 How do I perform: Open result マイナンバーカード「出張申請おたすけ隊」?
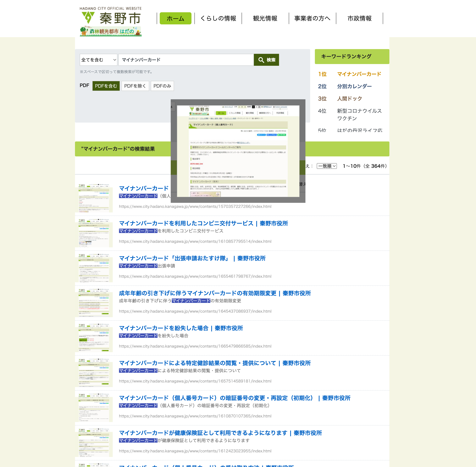(x=192, y=258)
